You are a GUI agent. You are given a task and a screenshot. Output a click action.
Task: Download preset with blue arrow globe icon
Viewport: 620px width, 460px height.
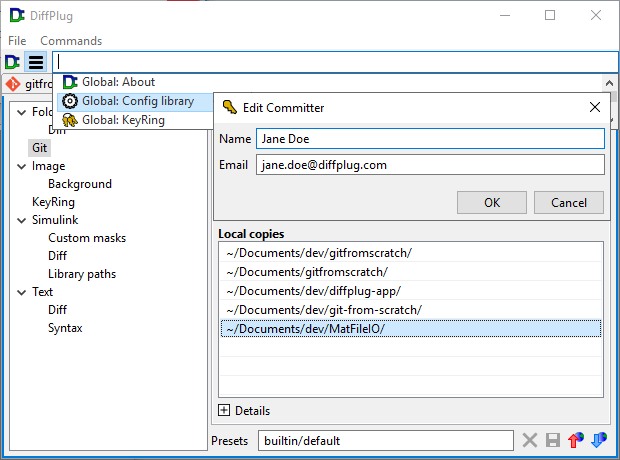click(599, 440)
